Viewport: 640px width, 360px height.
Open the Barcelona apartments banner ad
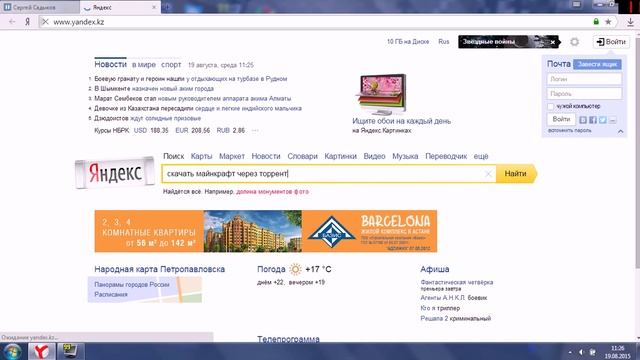266,231
